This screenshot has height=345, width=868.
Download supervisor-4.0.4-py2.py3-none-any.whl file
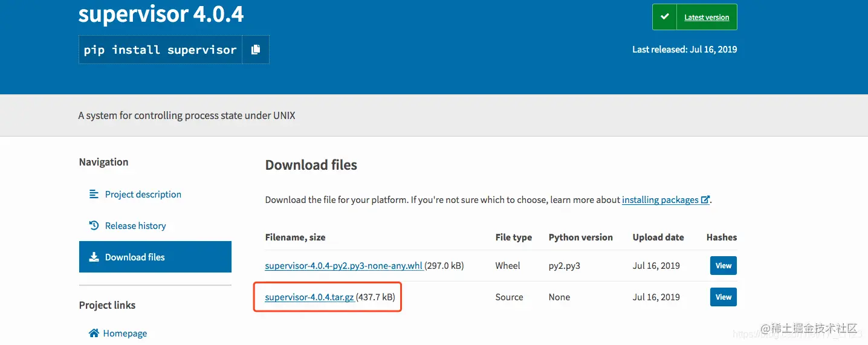point(344,265)
